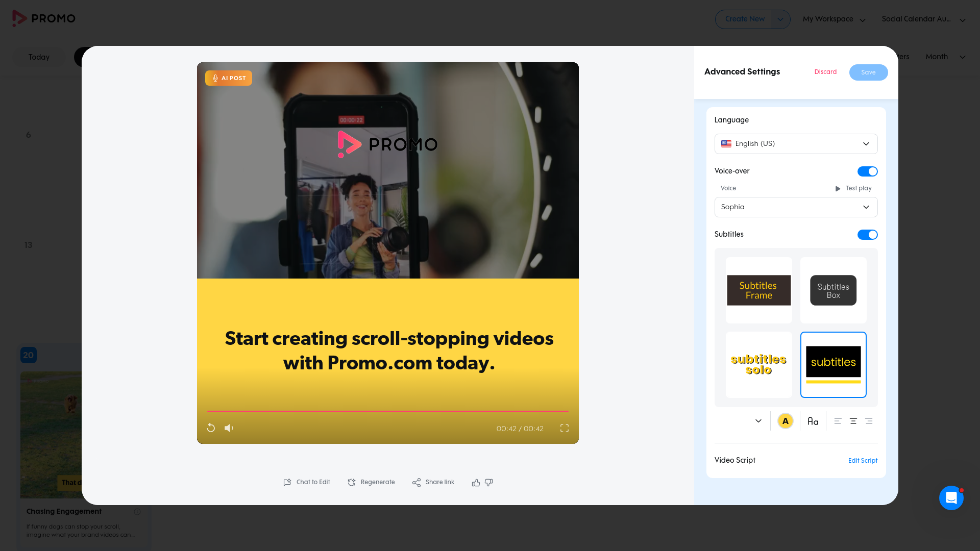Select the Subtitles Box style thumbnail
980x551 pixels.
833,290
